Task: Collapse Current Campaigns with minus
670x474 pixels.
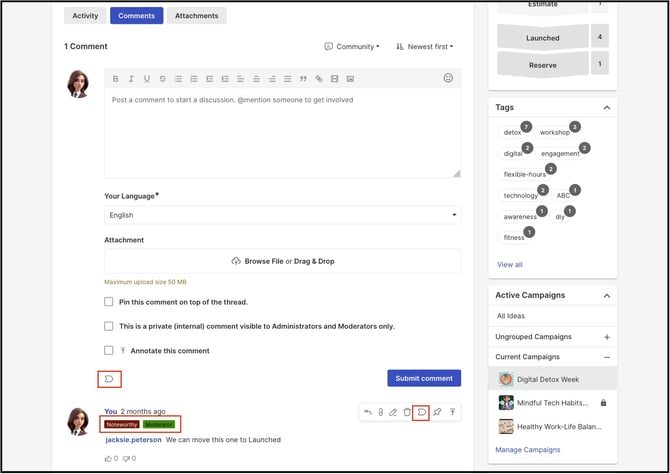Action: tap(607, 357)
